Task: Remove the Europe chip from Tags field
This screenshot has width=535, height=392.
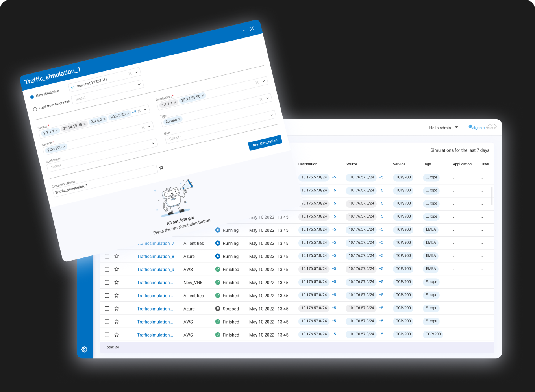Action: pos(179,119)
